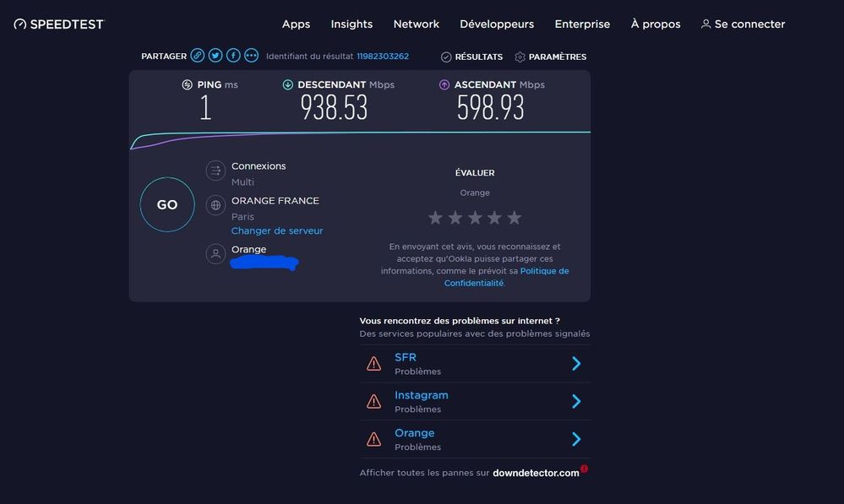Click warning icon beside SFR
The height and width of the screenshot is (504, 844).
(x=373, y=364)
